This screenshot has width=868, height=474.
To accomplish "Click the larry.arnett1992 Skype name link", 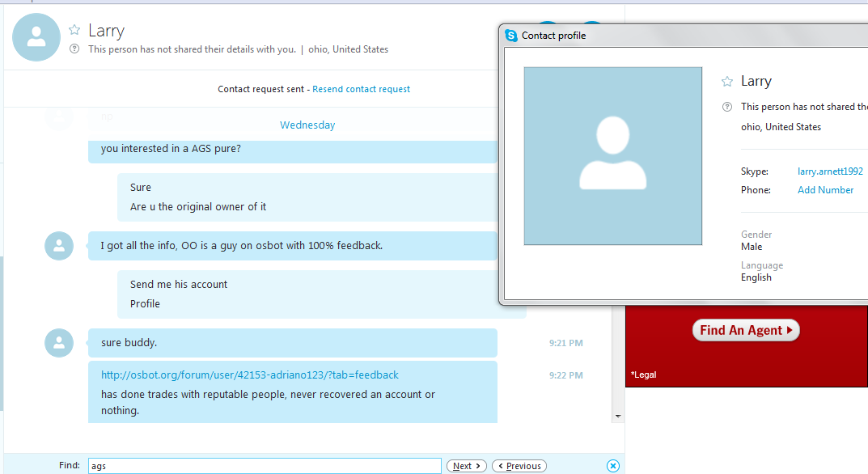I will [830, 171].
